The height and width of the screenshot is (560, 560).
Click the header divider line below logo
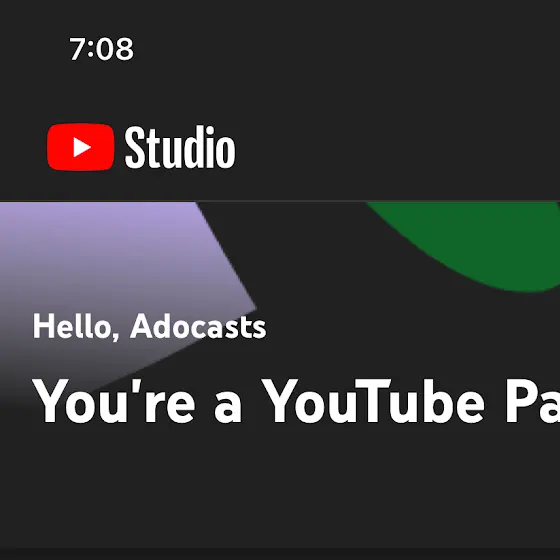280,201
